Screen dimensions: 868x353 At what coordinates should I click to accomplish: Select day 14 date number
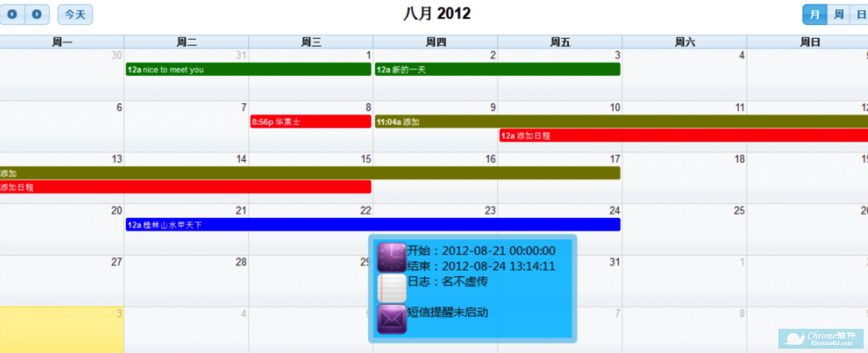[241, 159]
